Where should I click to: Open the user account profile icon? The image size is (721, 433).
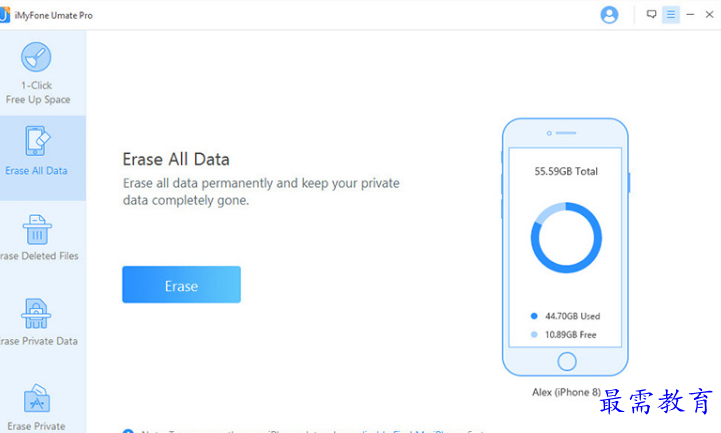click(x=609, y=15)
